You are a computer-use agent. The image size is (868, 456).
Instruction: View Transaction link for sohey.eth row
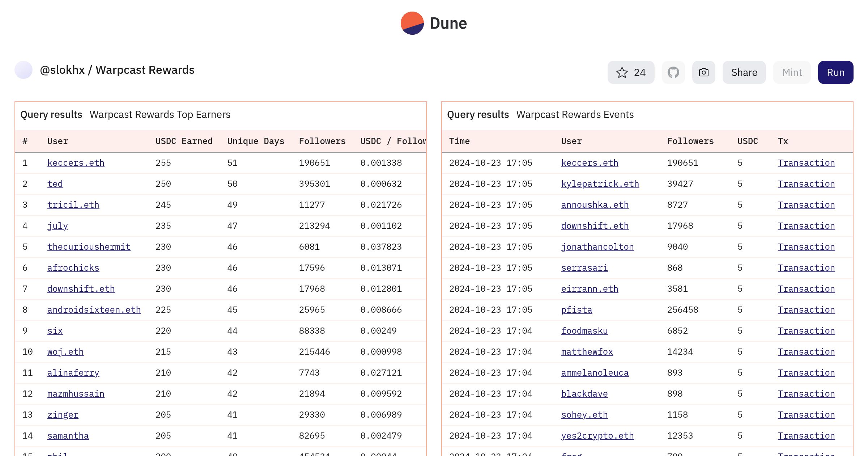click(806, 415)
